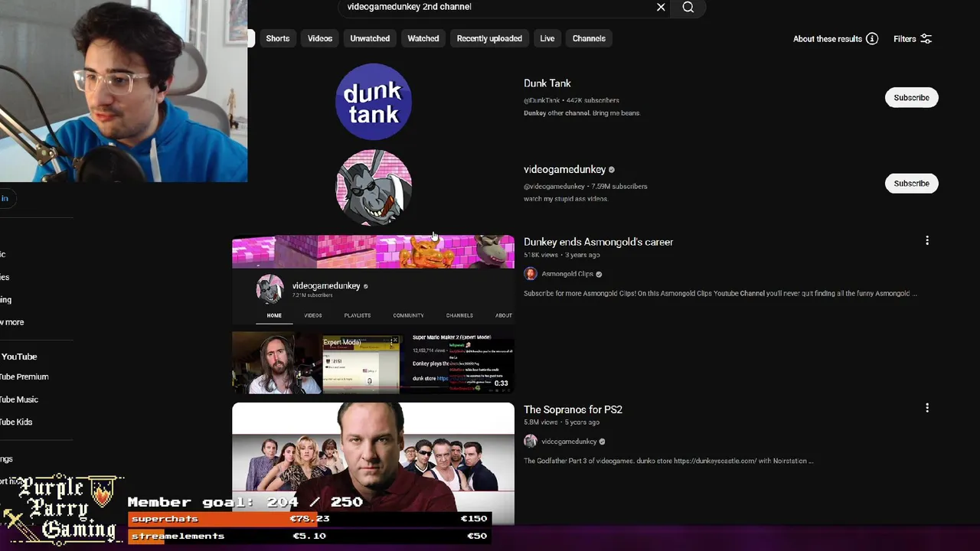Clear the search box with the X icon
Viewport: 980px width, 551px height.
click(x=661, y=7)
